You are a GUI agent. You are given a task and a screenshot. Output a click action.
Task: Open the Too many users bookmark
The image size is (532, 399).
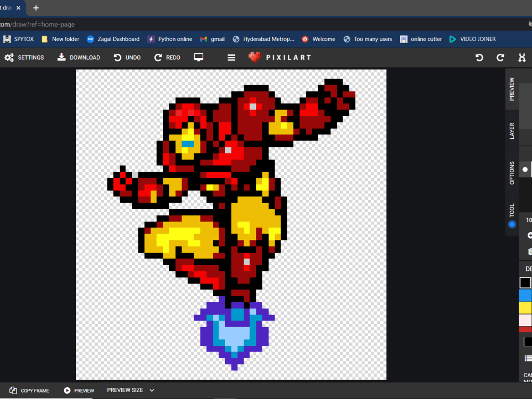368,39
